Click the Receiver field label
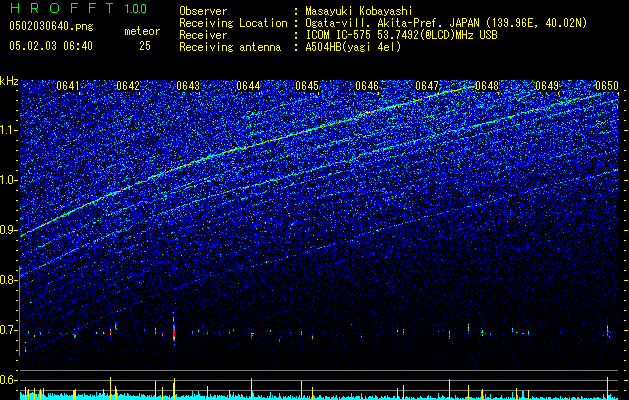The height and width of the screenshot is (400, 629). click(203, 35)
